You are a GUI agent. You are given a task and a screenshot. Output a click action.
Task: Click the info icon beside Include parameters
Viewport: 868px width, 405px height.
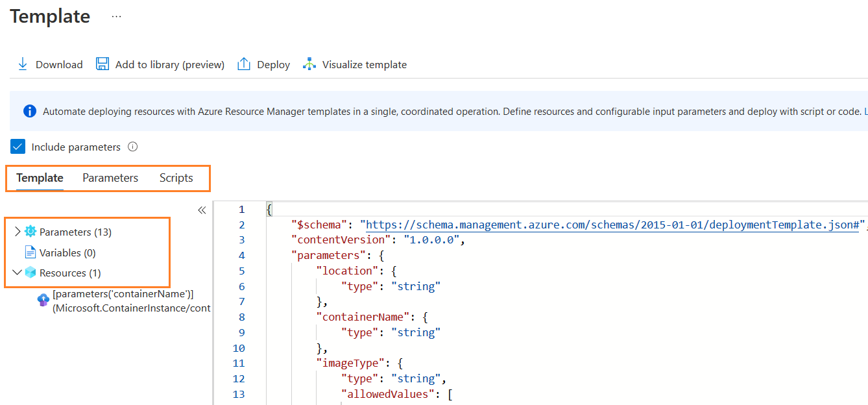pos(133,147)
